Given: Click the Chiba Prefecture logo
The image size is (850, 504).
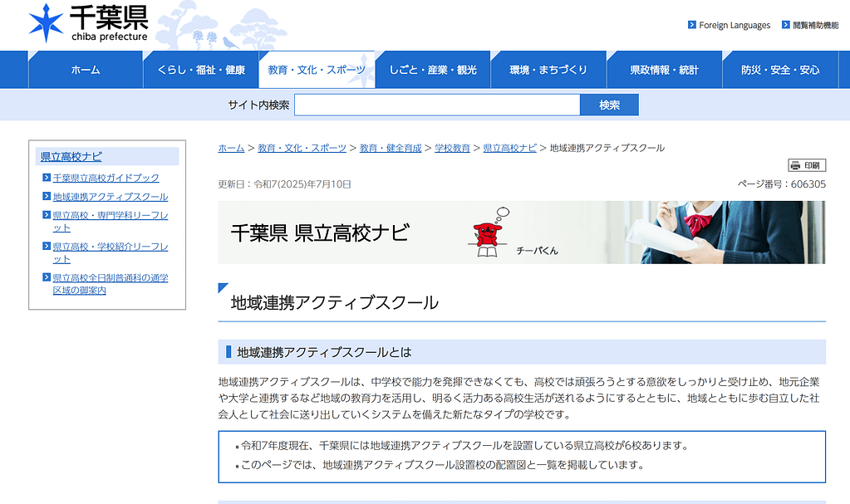Looking at the screenshot, I should (88, 23).
